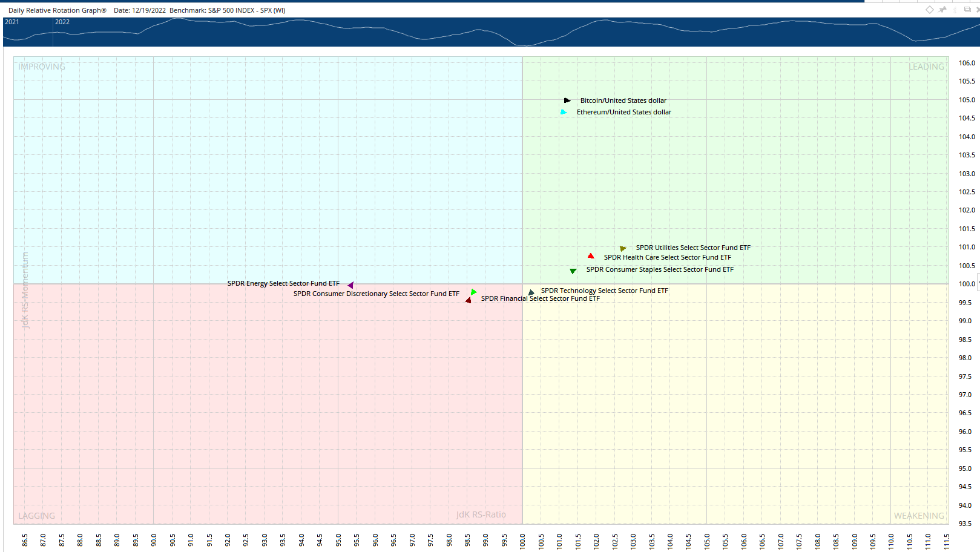Pin the panel using the pushpin icon
The width and height of the screenshot is (980, 552).
click(x=942, y=10)
